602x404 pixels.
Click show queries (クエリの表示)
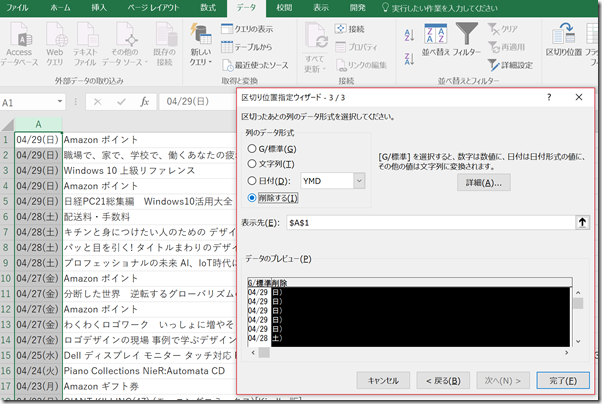pos(247,29)
